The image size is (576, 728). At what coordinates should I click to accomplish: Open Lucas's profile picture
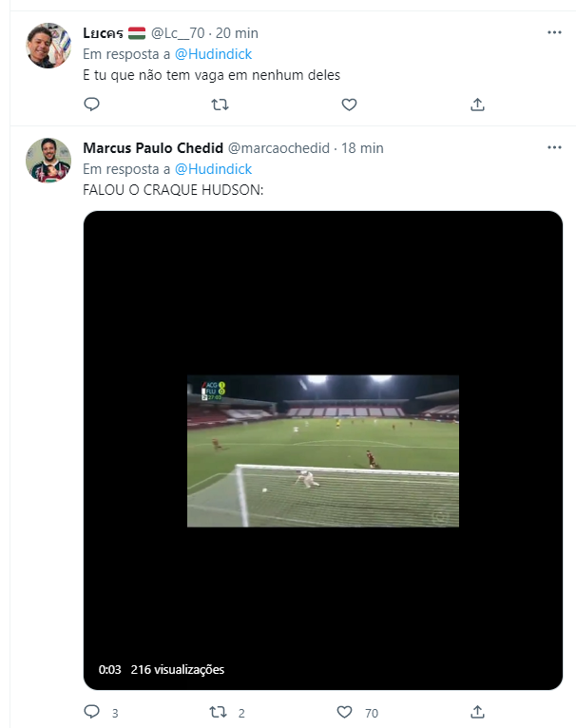[x=48, y=46]
